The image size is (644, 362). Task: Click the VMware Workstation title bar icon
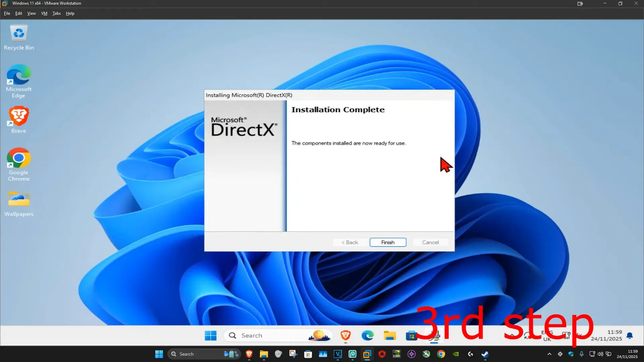pos(5,3)
